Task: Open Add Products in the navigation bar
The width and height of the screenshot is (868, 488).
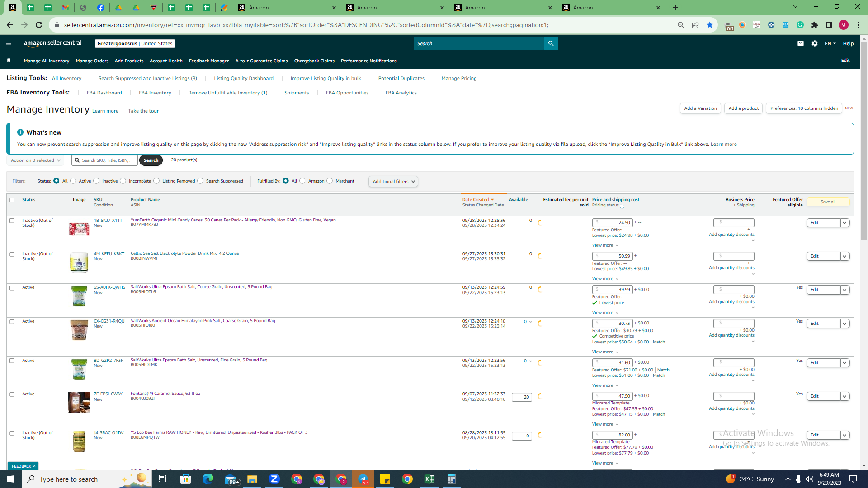Action: click(129, 61)
